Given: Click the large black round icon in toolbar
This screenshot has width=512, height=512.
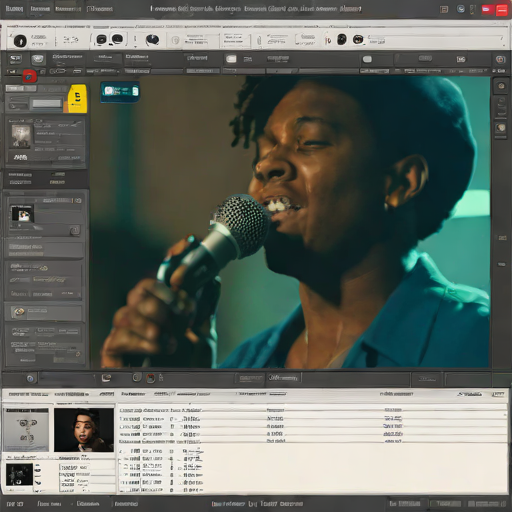Looking at the screenshot, I should click(20, 41).
